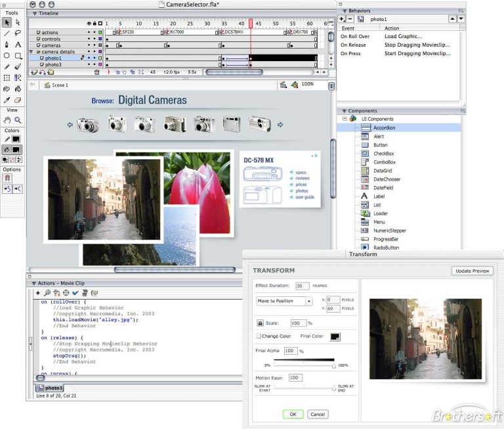The height and width of the screenshot is (429, 504).
Task: Lock all layers padlock icon
Action: tap(94, 24)
